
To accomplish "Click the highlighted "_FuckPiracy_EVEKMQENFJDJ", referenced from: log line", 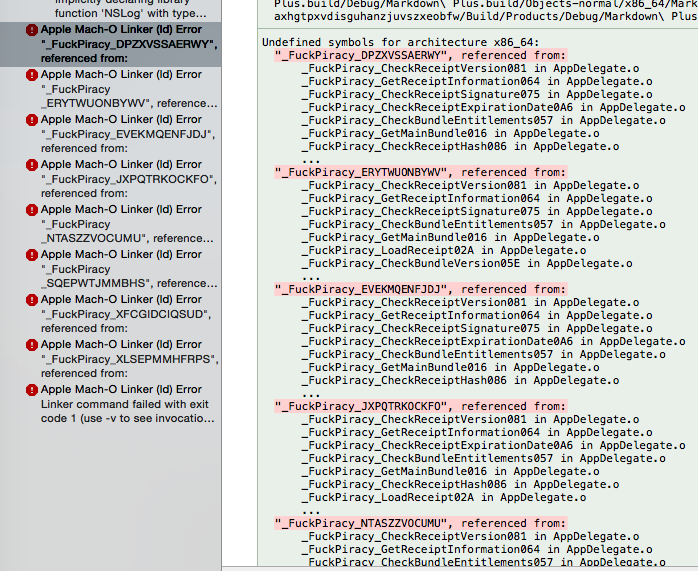I will click(420, 289).
